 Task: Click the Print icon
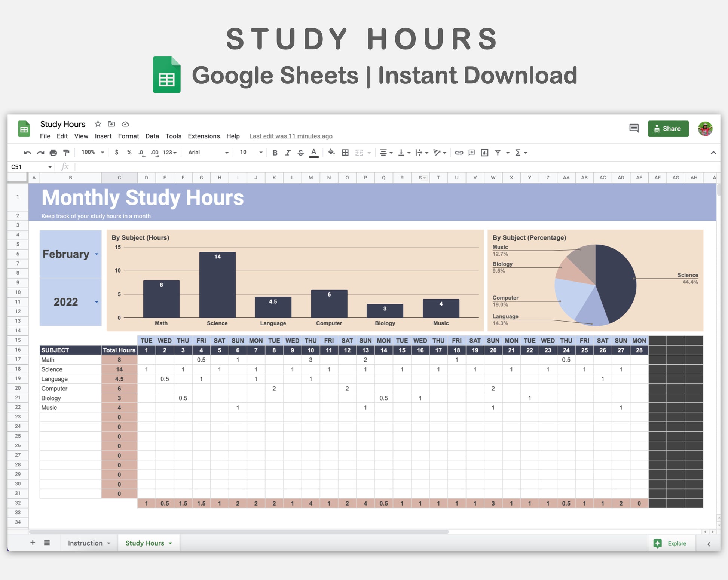coord(53,153)
